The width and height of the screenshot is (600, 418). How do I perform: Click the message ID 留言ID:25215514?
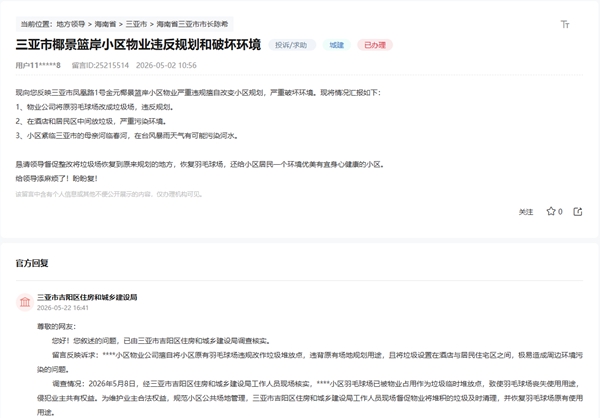[x=100, y=65]
